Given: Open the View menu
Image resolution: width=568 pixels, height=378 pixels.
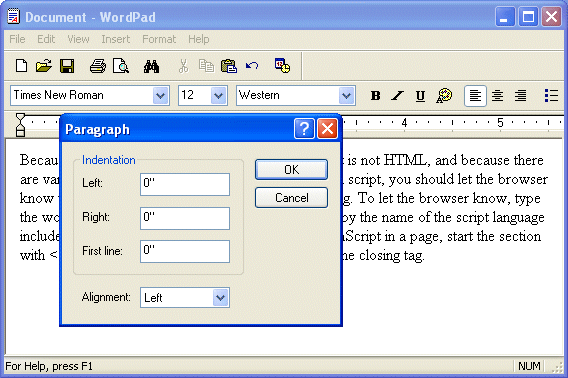Looking at the screenshot, I should point(78,39).
